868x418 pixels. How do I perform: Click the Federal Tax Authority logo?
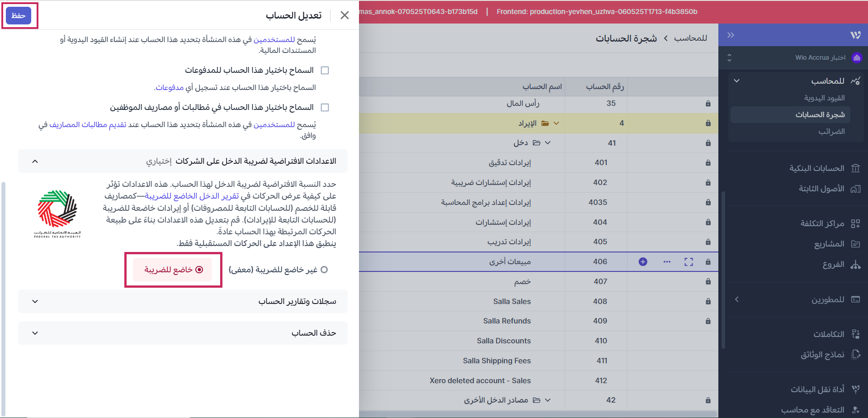pos(57,214)
